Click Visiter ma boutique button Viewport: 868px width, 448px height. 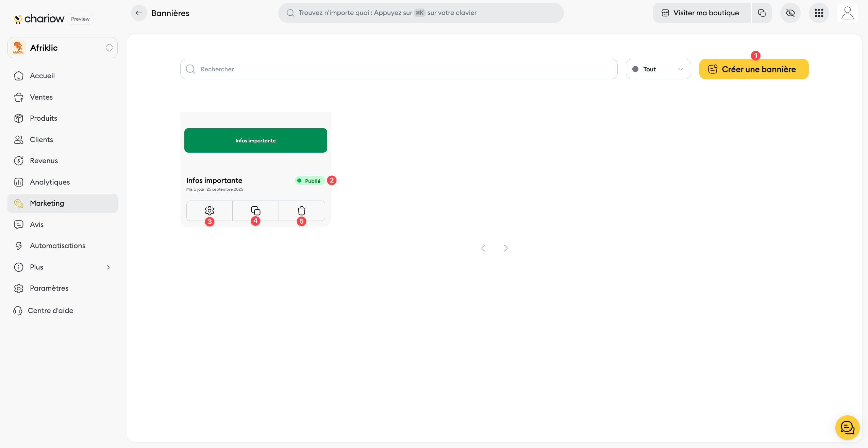tap(701, 13)
